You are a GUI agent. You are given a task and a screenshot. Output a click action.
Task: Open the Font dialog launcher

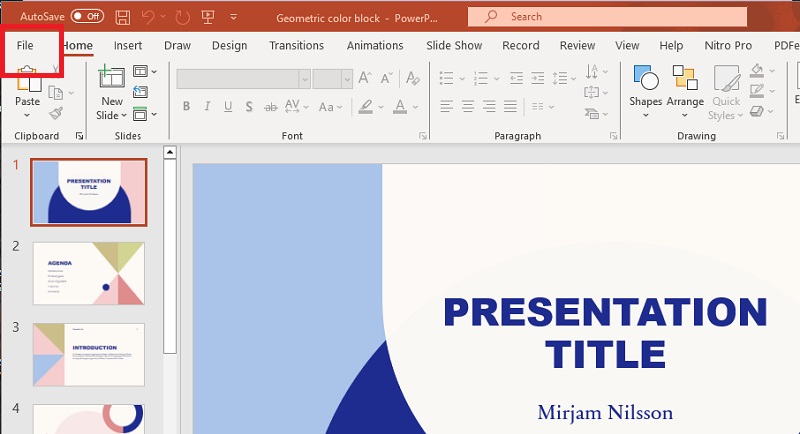tap(422, 136)
